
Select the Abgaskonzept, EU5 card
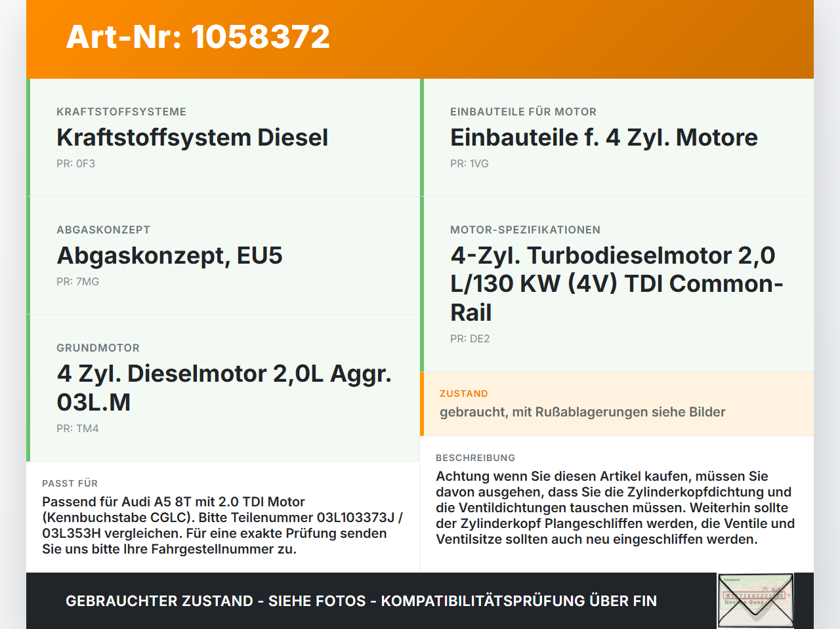[x=223, y=256]
